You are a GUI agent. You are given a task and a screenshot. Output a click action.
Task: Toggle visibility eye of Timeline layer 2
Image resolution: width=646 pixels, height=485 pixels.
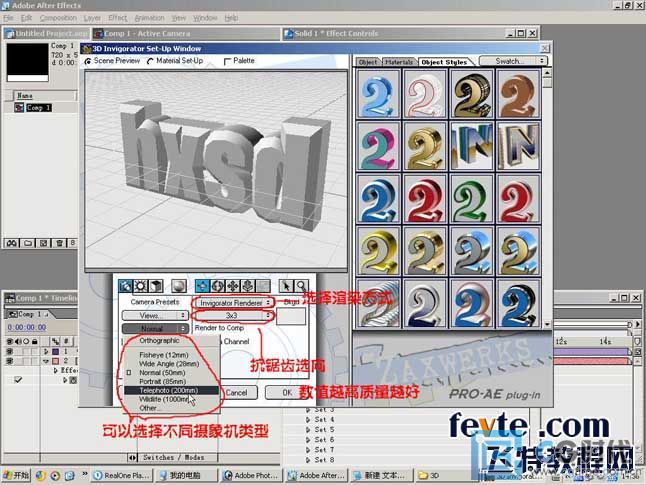pos(10,361)
